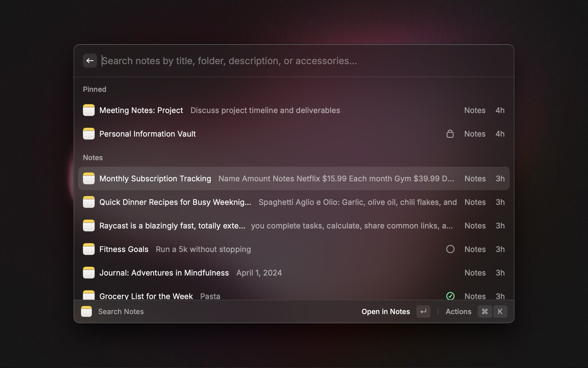588x368 pixels.
Task: Click the green checkmark on Grocery List
Action: point(450,296)
